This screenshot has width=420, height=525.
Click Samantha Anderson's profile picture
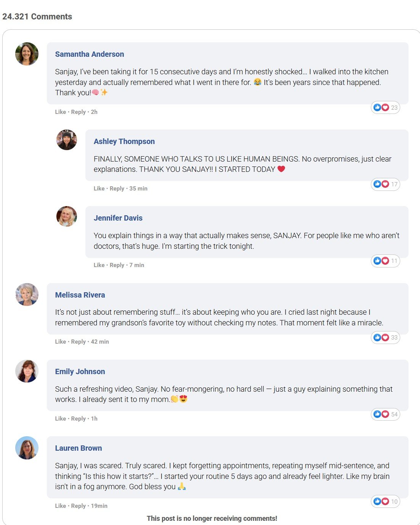pos(27,54)
